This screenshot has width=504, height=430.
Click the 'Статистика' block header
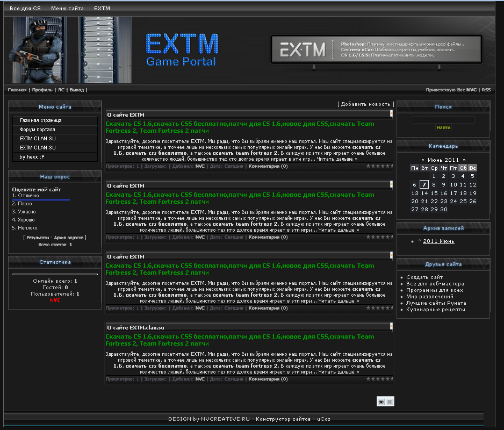(55, 262)
